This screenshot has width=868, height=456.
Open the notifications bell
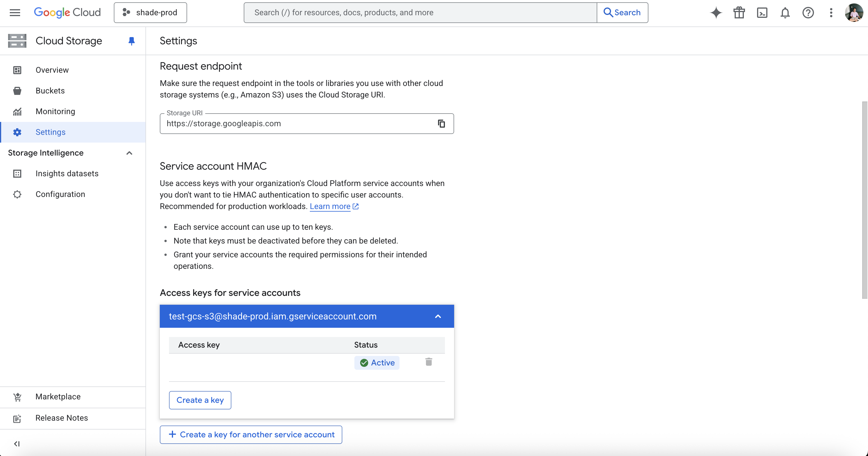(785, 12)
